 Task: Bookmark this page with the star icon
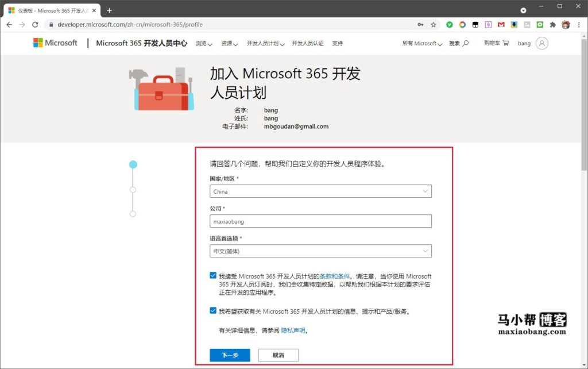[x=433, y=24]
